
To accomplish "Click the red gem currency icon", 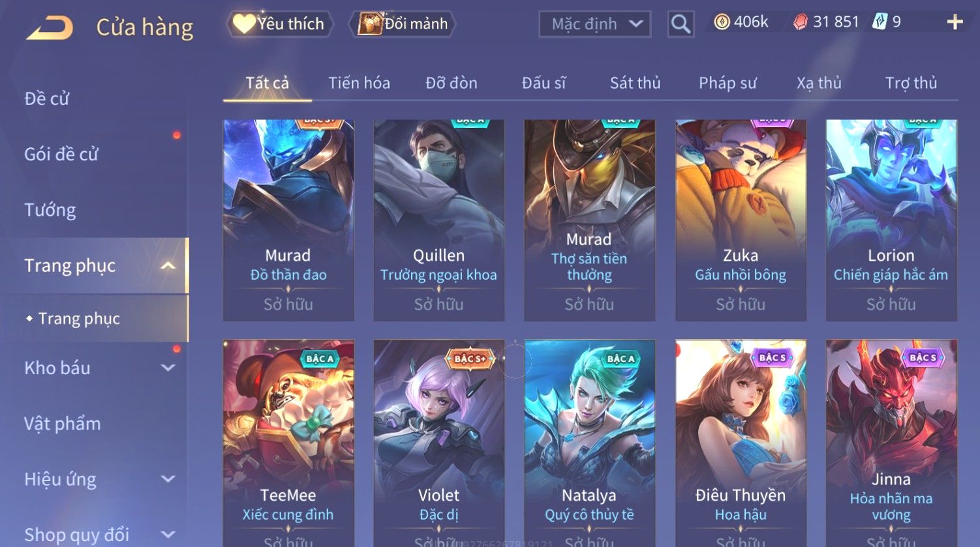I will pos(800,23).
